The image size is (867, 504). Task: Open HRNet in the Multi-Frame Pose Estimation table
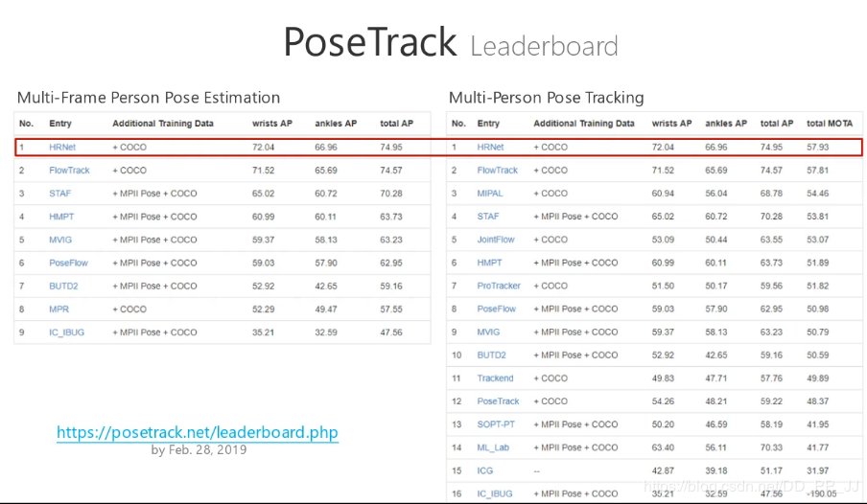coord(62,148)
